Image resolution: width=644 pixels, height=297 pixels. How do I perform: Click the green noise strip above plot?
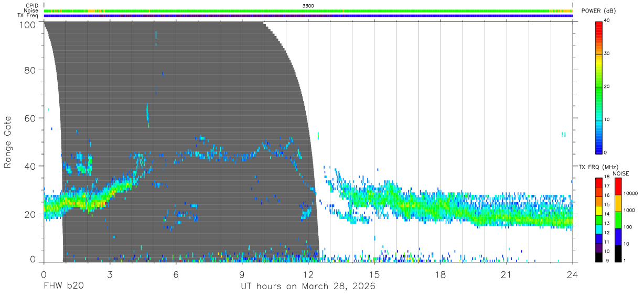pyautogui.click(x=308, y=10)
